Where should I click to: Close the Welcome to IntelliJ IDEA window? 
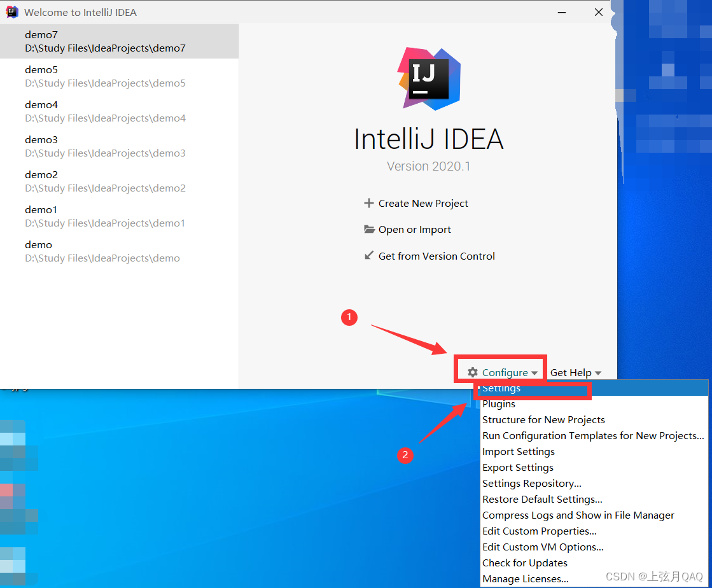(x=599, y=12)
